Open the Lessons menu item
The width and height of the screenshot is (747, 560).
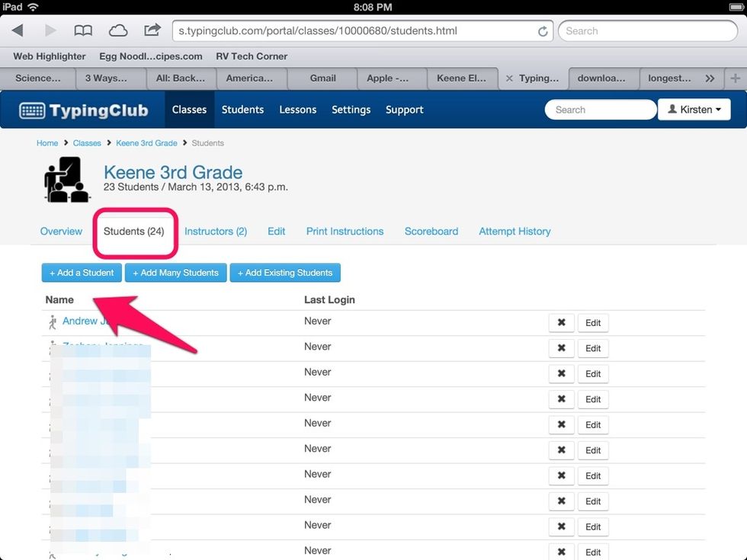click(297, 110)
